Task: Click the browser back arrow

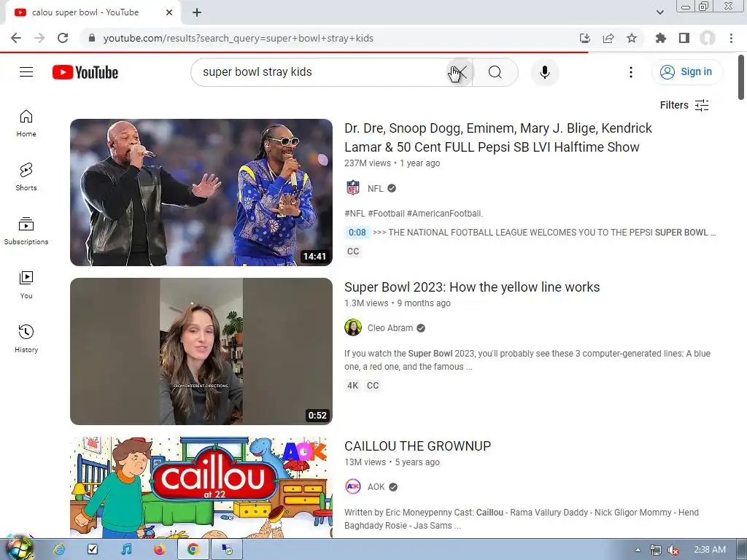Action: (x=16, y=38)
